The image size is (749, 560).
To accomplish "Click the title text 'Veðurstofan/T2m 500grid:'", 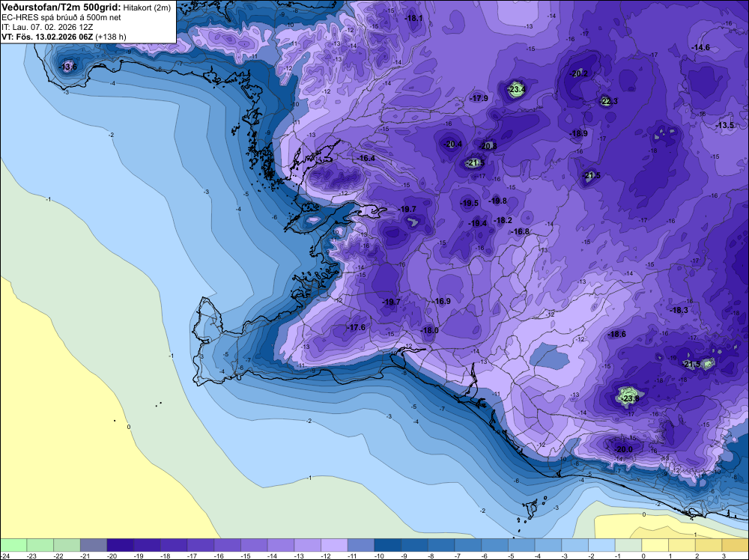I will pos(61,7).
